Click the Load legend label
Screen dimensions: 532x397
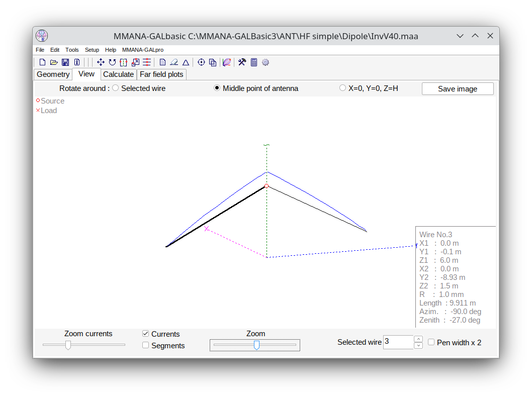click(x=49, y=111)
